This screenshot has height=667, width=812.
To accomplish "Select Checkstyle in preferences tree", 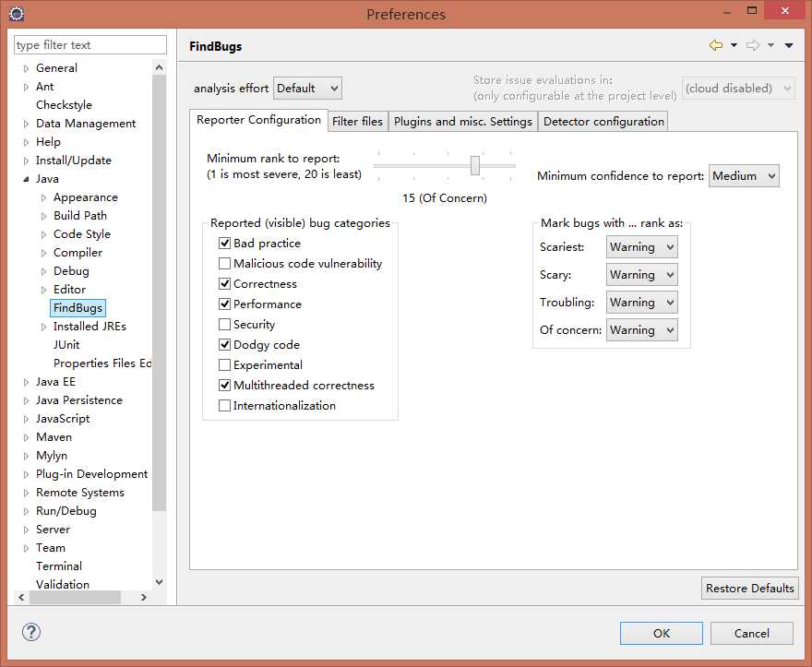I will 64,105.
